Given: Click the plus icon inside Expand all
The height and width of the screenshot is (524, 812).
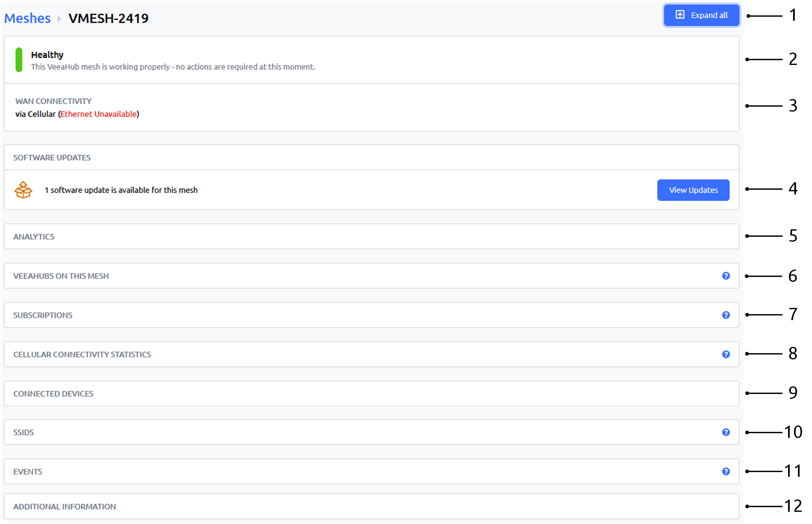Looking at the screenshot, I should coord(680,15).
